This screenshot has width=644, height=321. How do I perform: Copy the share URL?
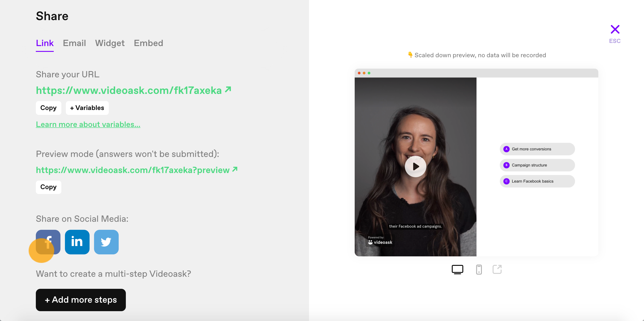[x=49, y=108]
